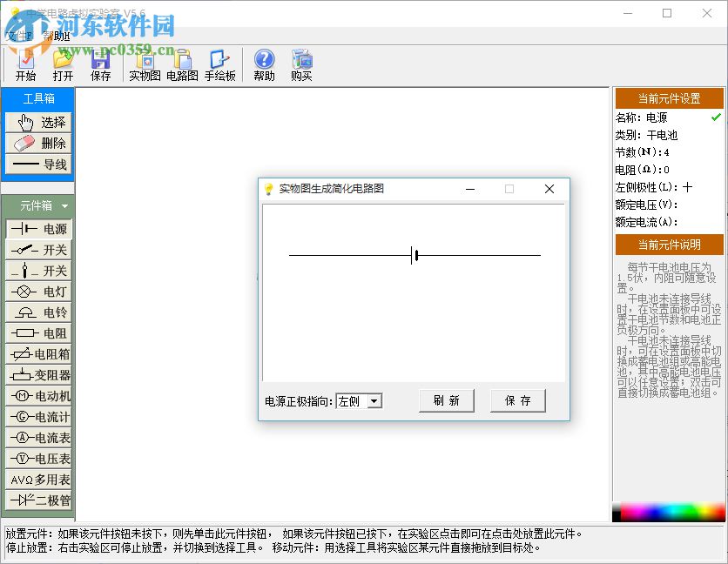
Task: Click the 开始 toolbar icon
Action: coord(25,66)
